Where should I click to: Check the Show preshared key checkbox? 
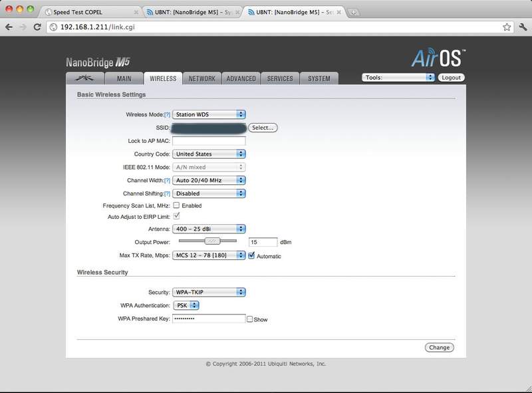click(x=250, y=319)
